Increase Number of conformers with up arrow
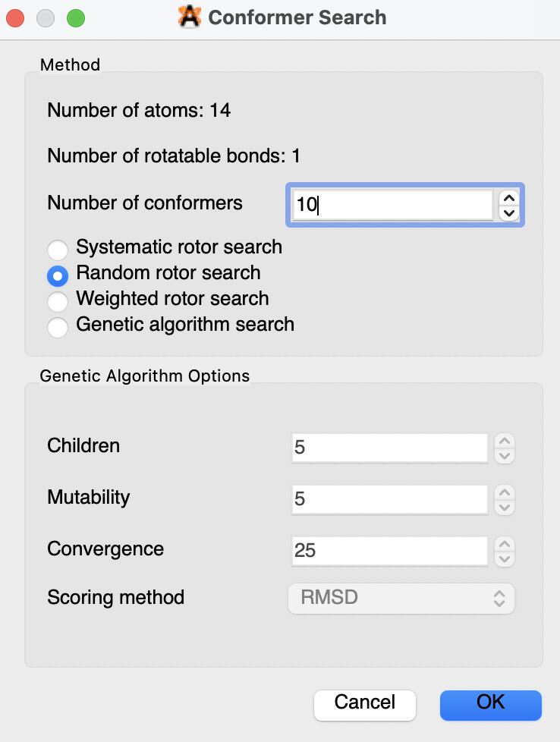The width and height of the screenshot is (560, 742). (510, 198)
